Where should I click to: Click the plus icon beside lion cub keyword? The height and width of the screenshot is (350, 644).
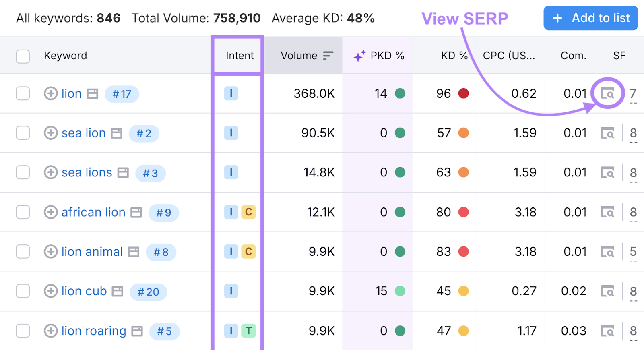tap(50, 291)
